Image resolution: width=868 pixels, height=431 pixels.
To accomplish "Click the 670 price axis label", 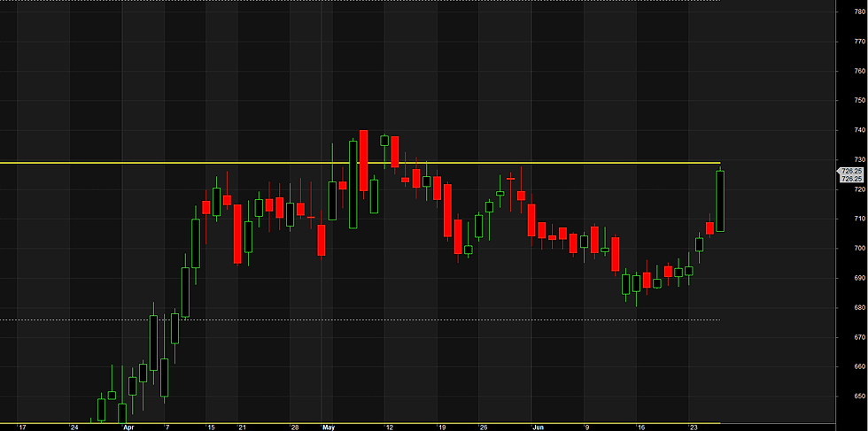I will tap(860, 337).
